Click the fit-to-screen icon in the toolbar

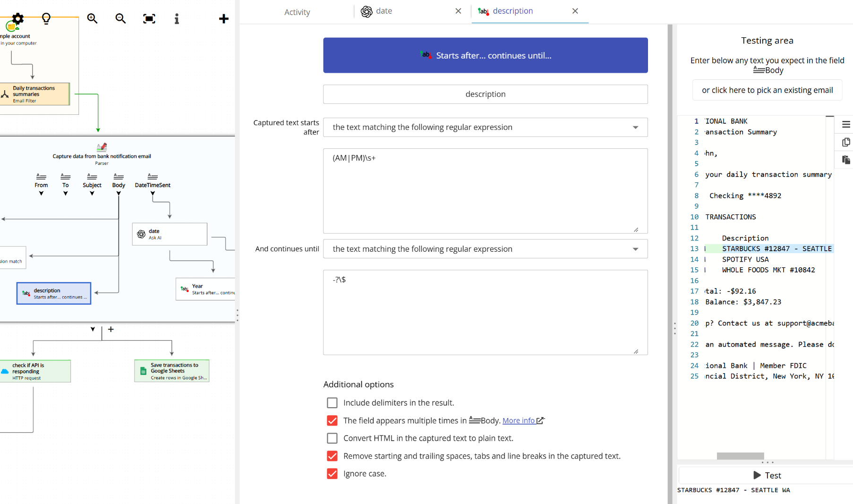(x=149, y=18)
